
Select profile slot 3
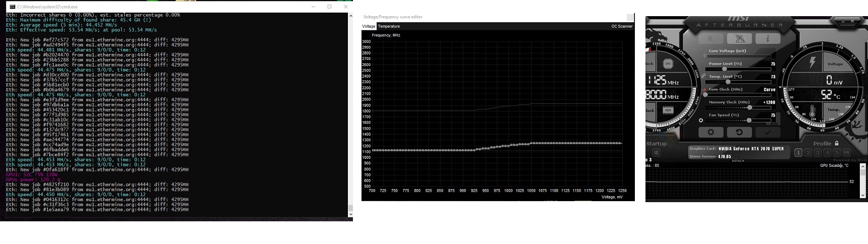pos(818,152)
